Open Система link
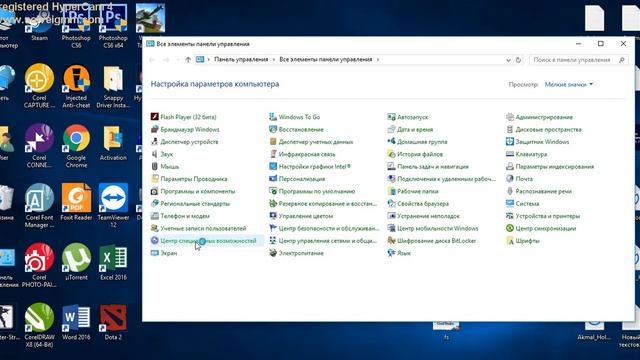The width and height of the screenshot is (640, 360). click(527, 203)
